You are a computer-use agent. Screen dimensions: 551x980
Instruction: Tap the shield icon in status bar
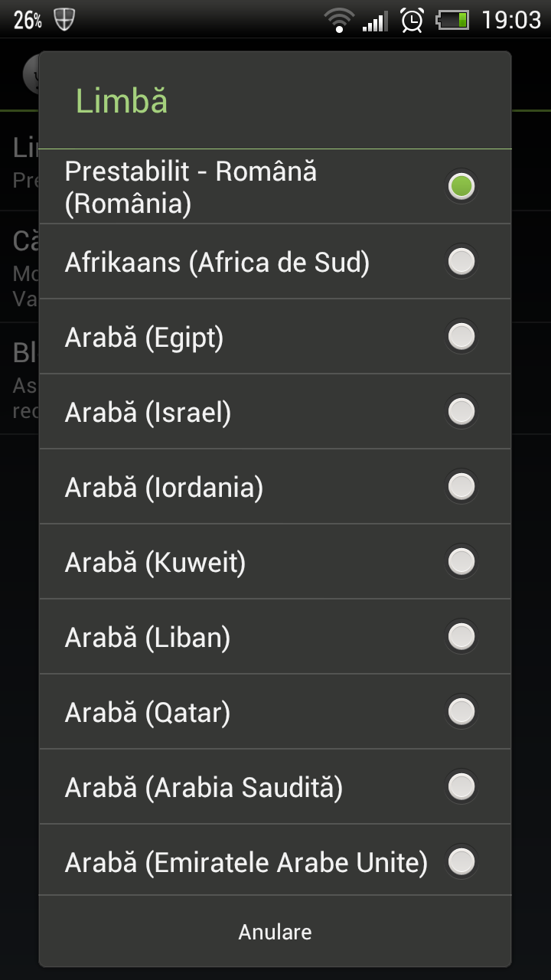[65, 20]
